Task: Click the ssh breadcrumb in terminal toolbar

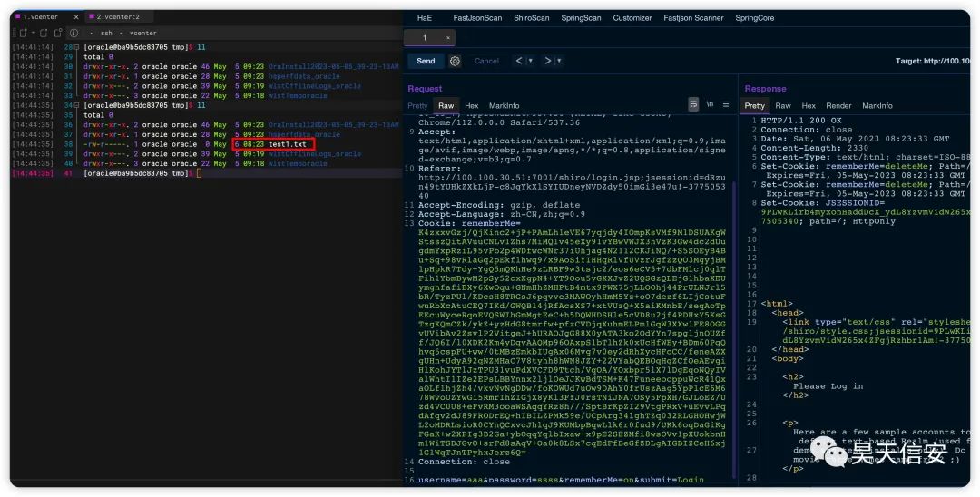Action: pyautogui.click(x=106, y=33)
